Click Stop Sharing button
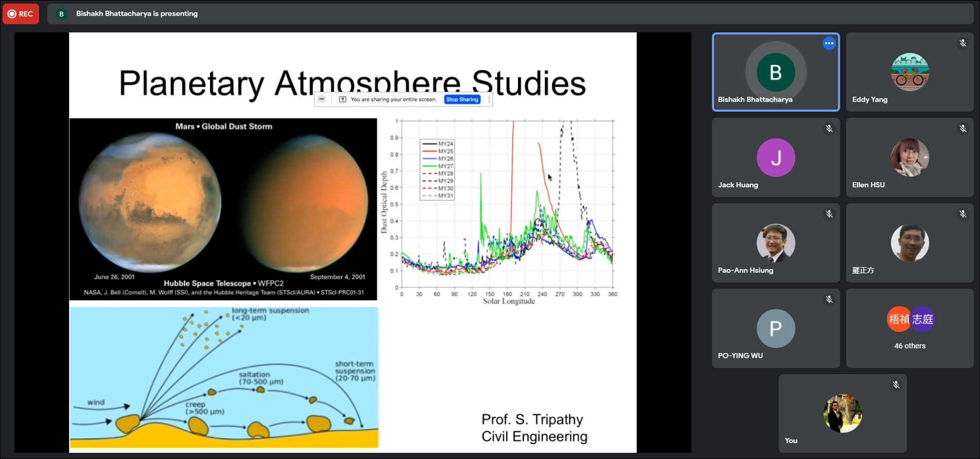 point(461,99)
